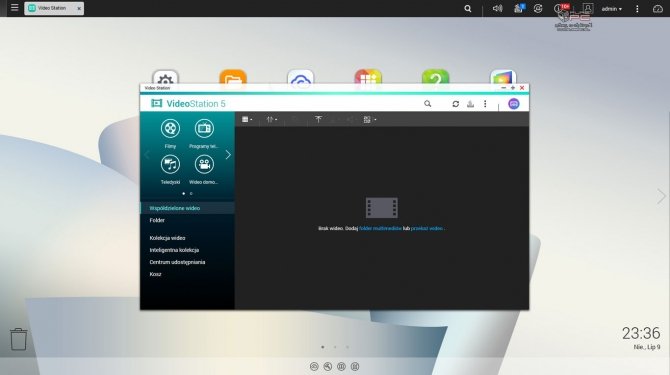The height and width of the screenshot is (375, 670).
Task: Click the VideoStation 5 logo
Action: click(x=188, y=104)
